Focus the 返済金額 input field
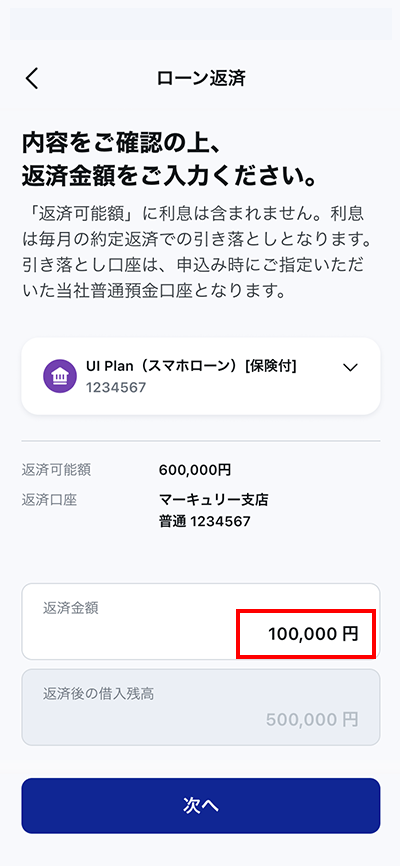This screenshot has height=866, width=400. [x=201, y=621]
